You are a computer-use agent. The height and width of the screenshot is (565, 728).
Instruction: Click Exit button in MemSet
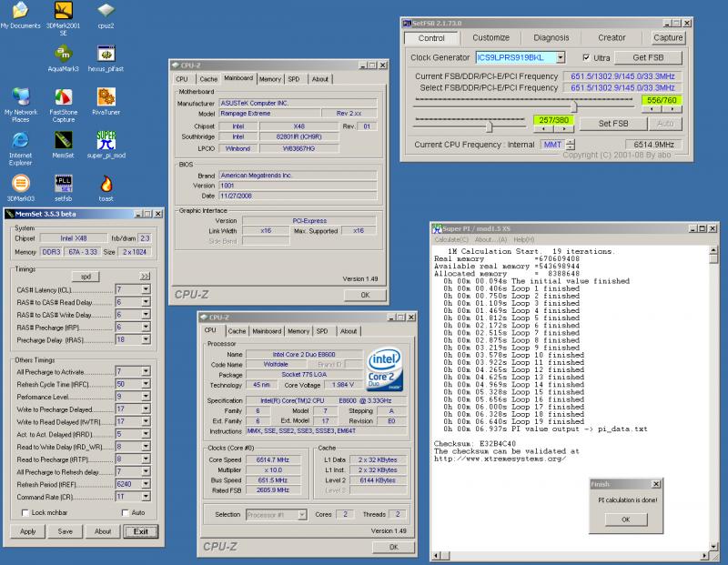coord(141,531)
